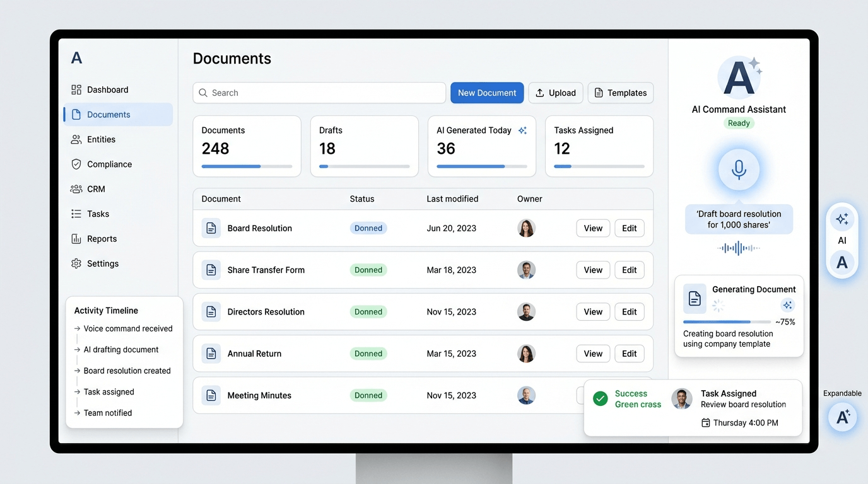Open the Templates button
The height and width of the screenshot is (484, 868).
coord(621,93)
